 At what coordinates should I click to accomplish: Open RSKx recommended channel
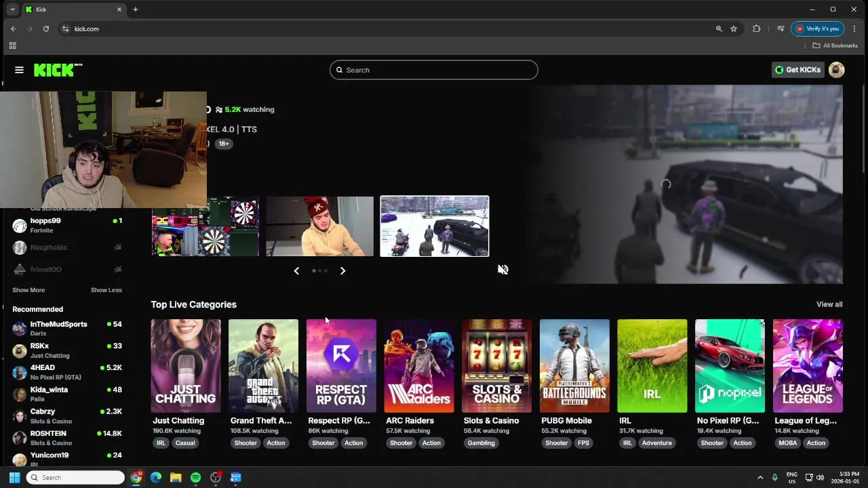(x=67, y=350)
